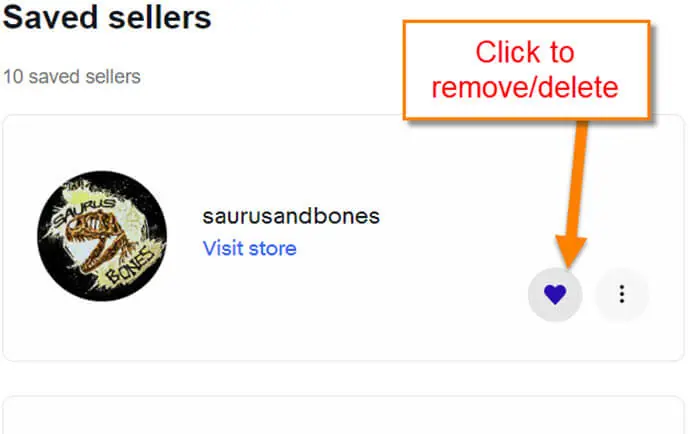Click the red Click to text line
The height and width of the screenshot is (434, 700).
click(525, 52)
